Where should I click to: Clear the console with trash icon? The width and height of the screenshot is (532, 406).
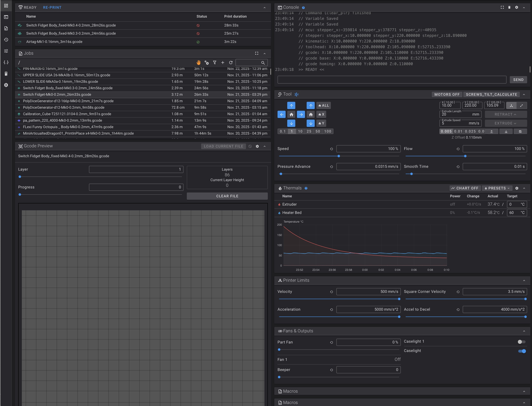pyautogui.click(x=509, y=7)
